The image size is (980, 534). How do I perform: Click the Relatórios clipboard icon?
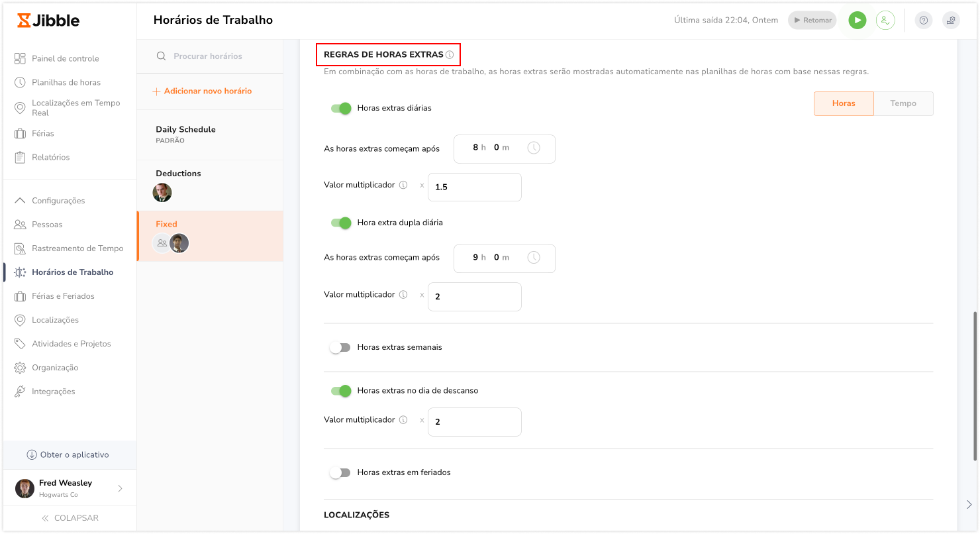pyautogui.click(x=20, y=157)
